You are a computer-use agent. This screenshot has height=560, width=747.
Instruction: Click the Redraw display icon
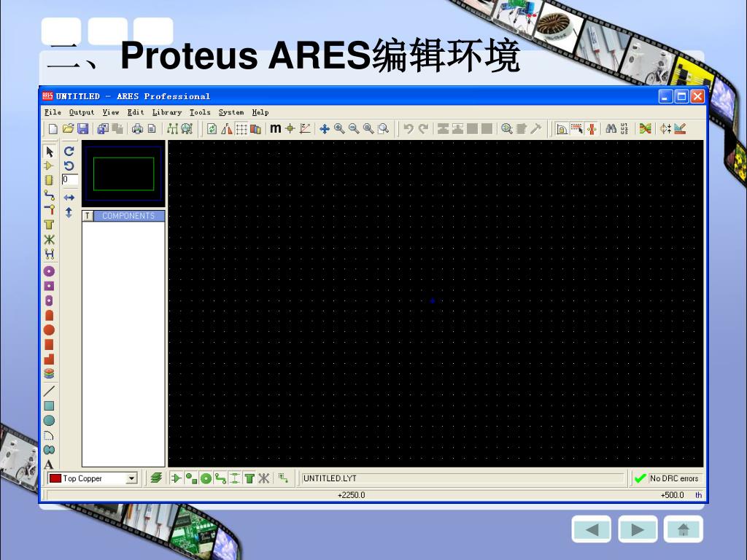tap(212, 128)
